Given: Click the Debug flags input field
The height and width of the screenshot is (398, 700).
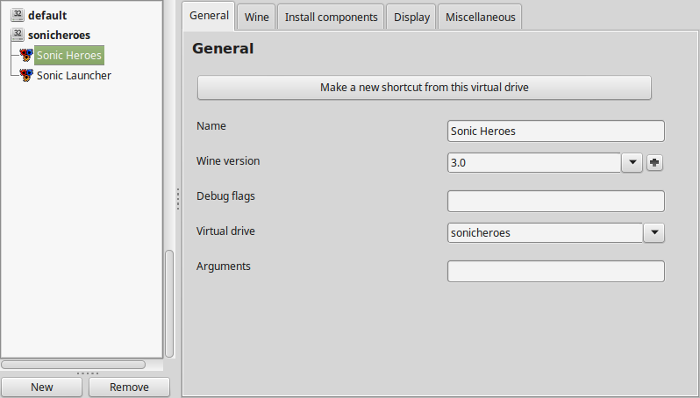Looking at the screenshot, I should 556,201.
